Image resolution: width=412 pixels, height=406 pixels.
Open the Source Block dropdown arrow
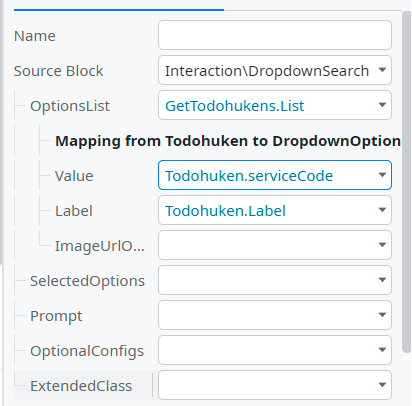382,70
